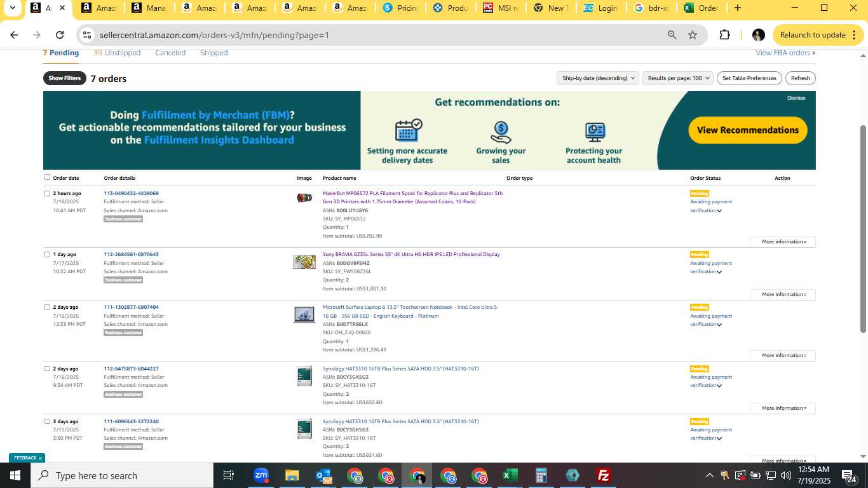Click the browser Back arrow
The width and height of the screenshot is (868, 488).
[14, 35]
